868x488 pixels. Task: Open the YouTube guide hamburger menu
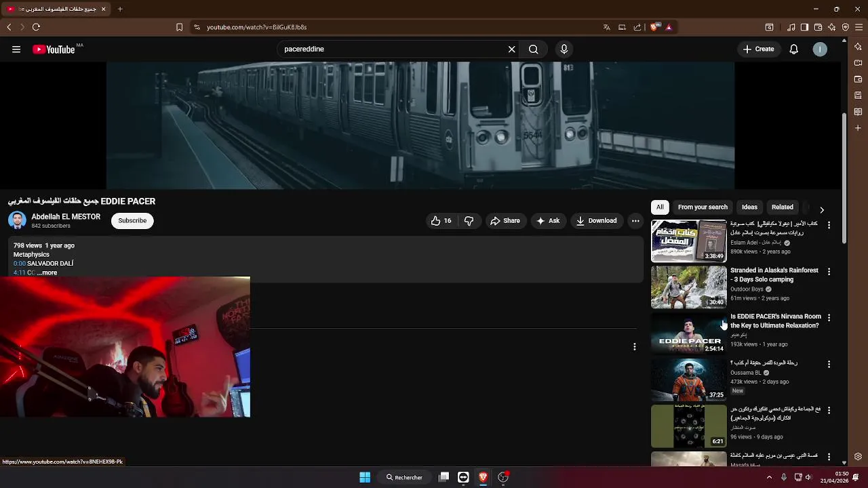click(x=16, y=49)
